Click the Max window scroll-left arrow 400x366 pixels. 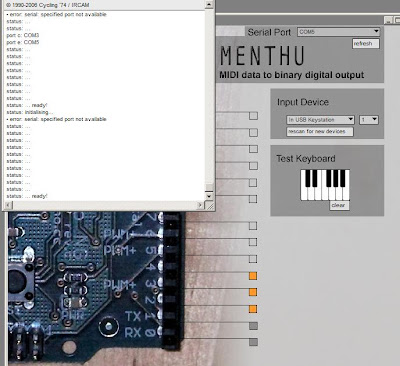point(9,205)
